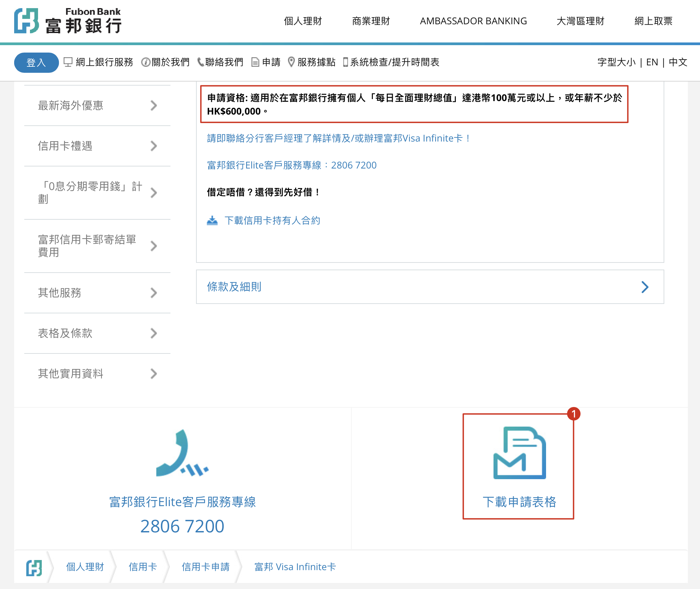Click 請即聯絡分行客戶經理 Visa Infinite link
700x589 pixels.
tap(339, 138)
